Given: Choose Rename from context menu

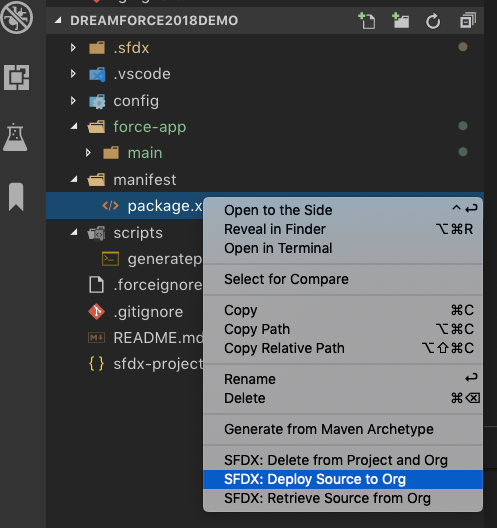Looking at the screenshot, I should tap(343, 379).
